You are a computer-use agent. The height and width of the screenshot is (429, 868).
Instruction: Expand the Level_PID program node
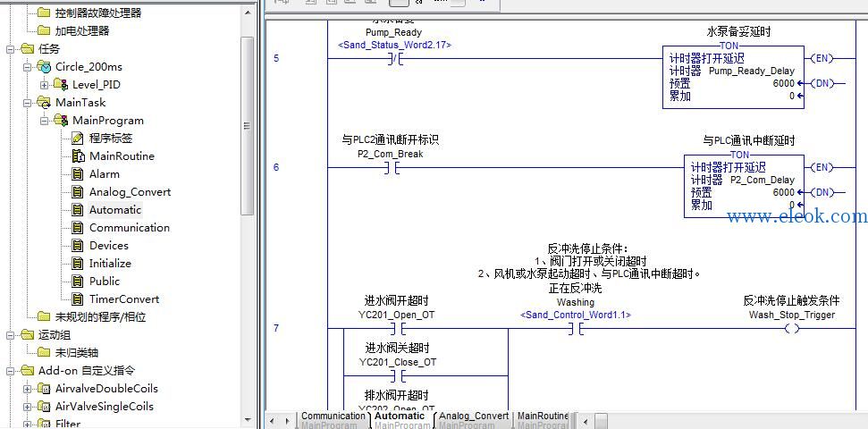[45, 85]
